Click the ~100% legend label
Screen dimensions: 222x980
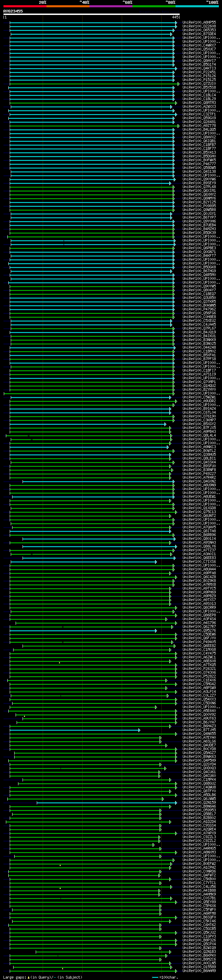pos(213,3)
